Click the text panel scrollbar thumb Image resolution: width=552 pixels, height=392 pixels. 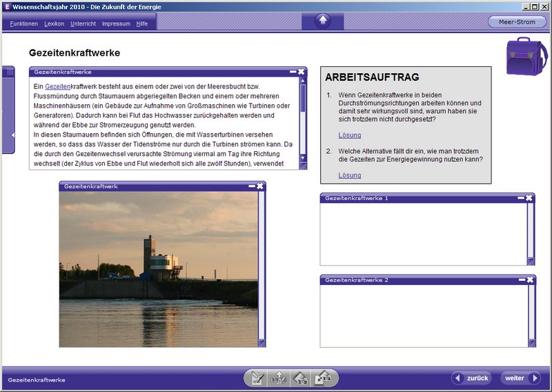(303, 98)
